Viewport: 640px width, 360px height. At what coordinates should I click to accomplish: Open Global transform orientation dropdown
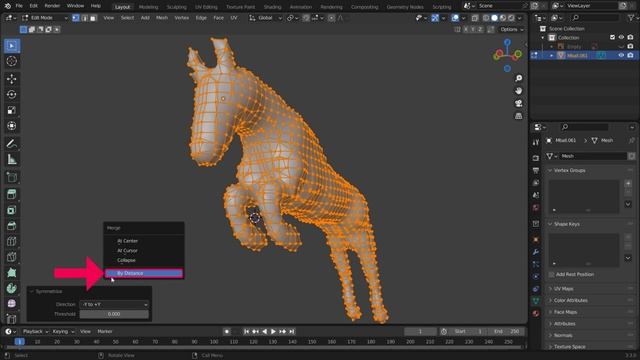265,18
